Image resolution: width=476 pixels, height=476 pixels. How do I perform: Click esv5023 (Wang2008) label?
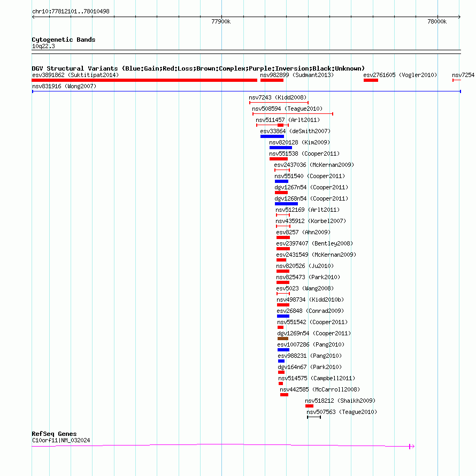pos(305,288)
